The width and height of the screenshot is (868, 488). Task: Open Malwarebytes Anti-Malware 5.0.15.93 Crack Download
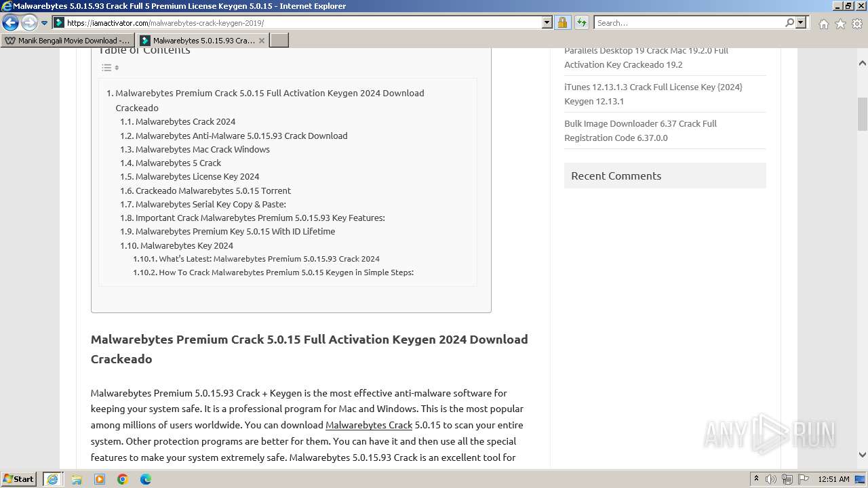pos(241,136)
